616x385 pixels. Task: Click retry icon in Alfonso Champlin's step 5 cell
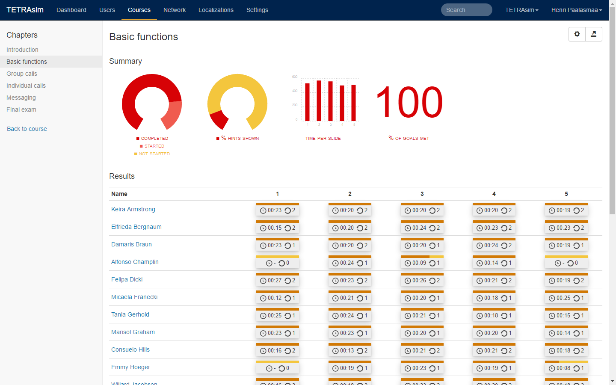point(570,263)
